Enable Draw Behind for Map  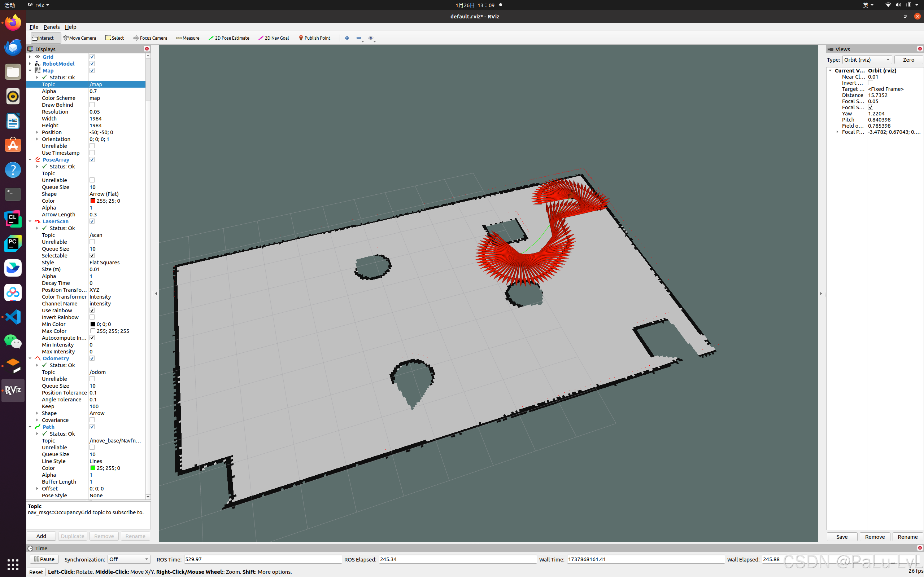point(92,105)
